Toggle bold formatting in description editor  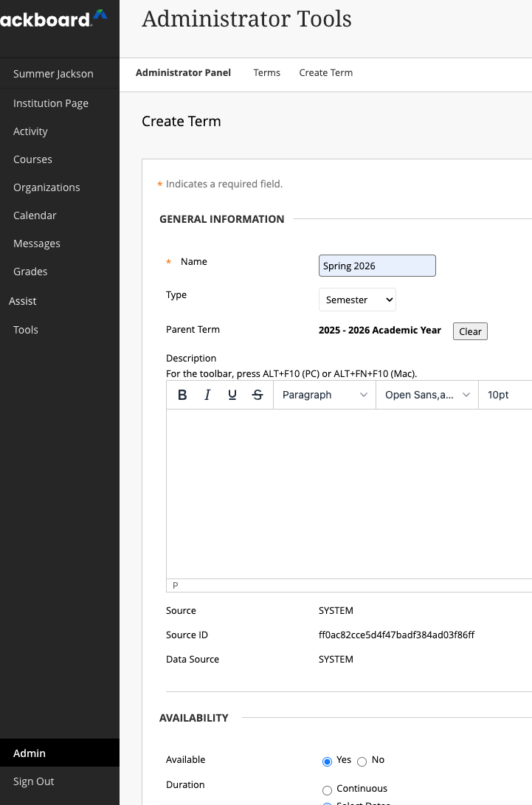(182, 395)
